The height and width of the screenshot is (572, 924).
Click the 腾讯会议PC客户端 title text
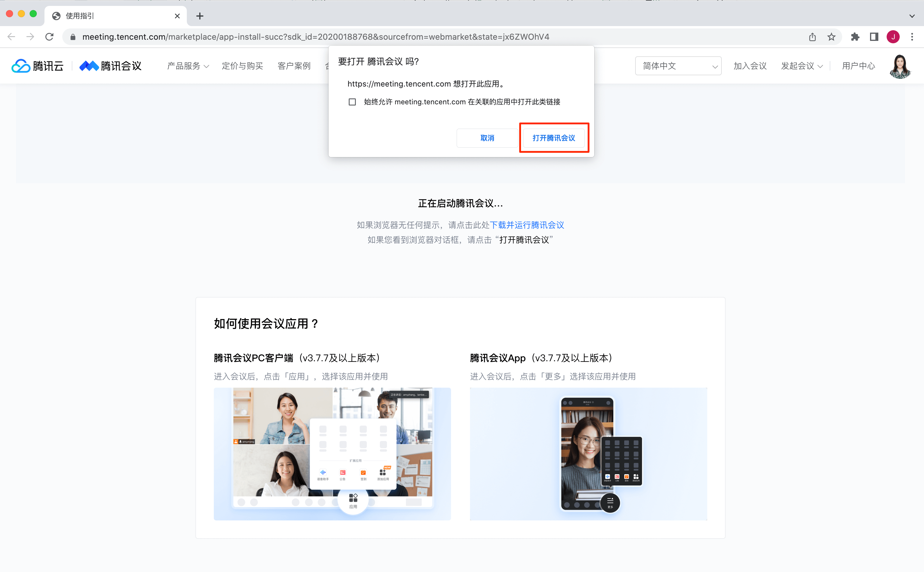tap(253, 358)
